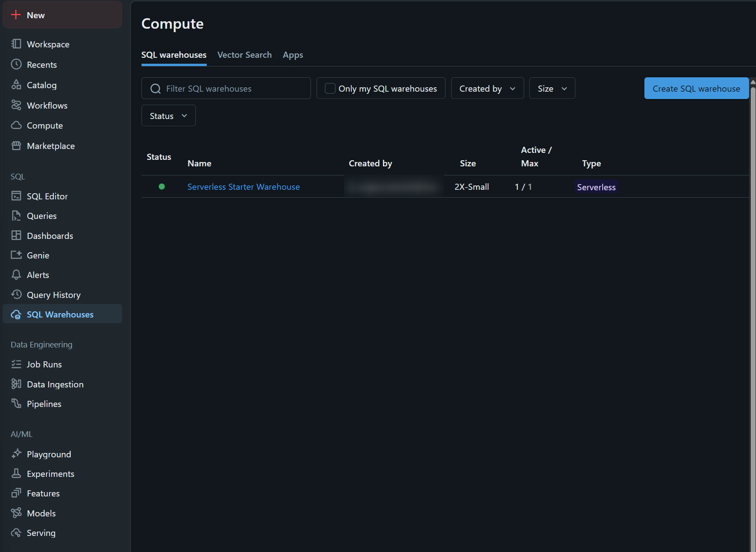The height and width of the screenshot is (552, 756).
Task: Click the search magnifier in filter box
Action: [x=155, y=89]
